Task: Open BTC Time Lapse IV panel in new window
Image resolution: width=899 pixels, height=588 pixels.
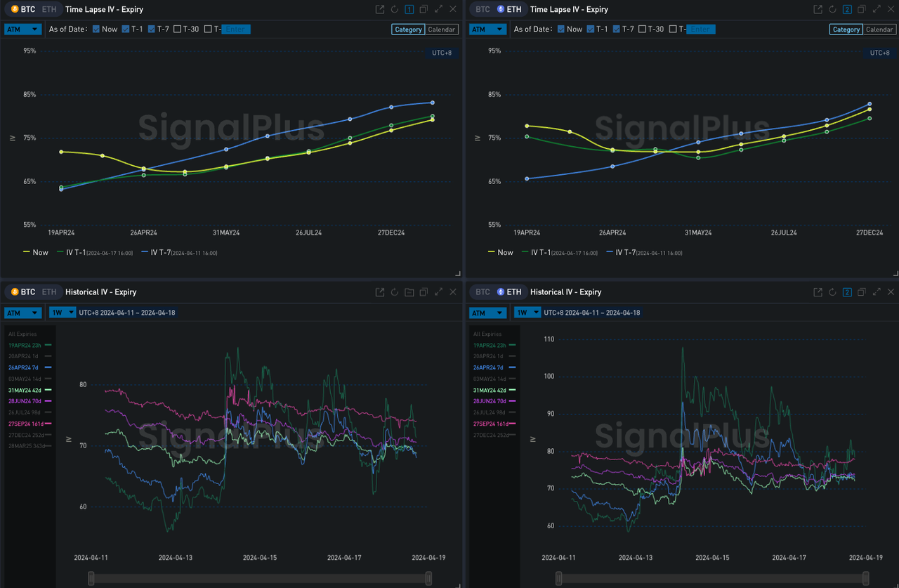Action: (x=380, y=9)
